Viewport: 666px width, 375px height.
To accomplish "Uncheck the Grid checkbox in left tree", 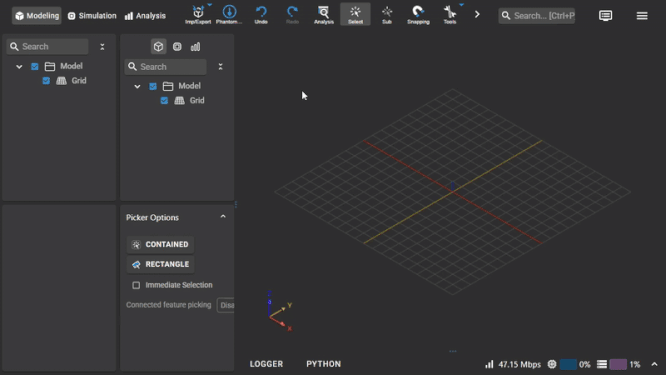I will (x=46, y=81).
